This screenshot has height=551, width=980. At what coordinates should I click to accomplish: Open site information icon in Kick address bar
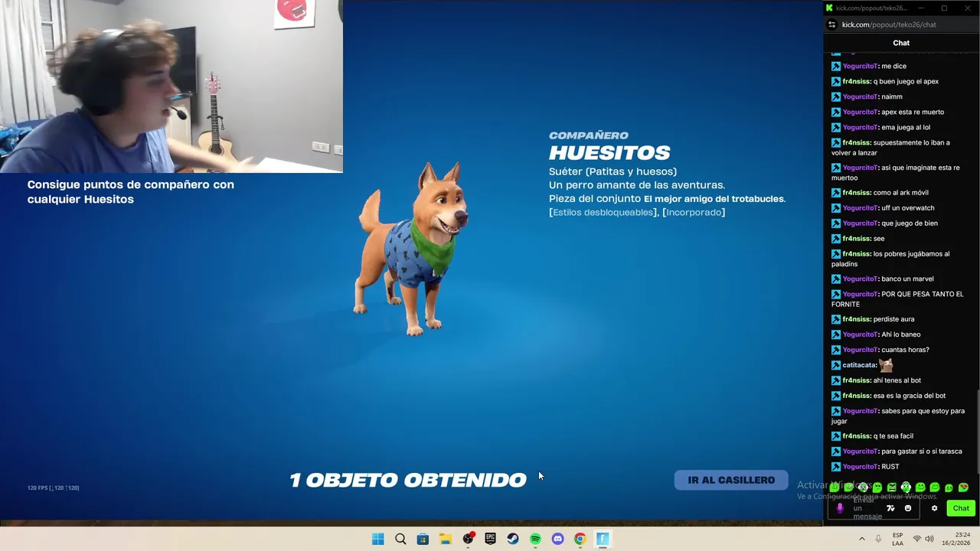coord(832,24)
